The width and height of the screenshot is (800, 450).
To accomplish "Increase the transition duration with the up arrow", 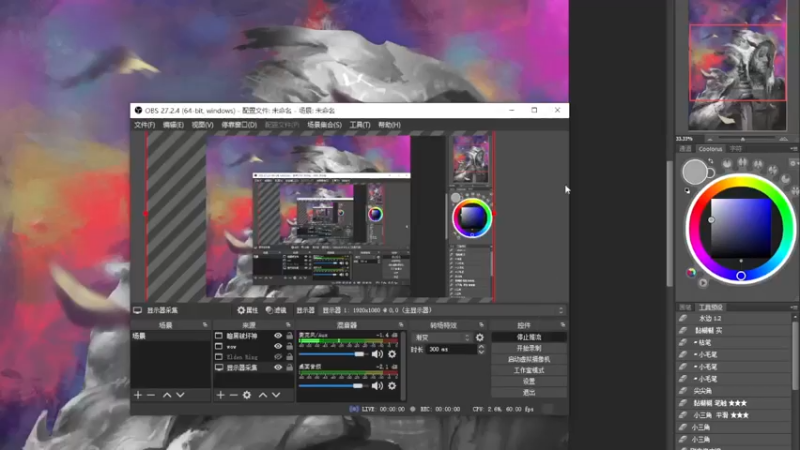I will (x=481, y=347).
